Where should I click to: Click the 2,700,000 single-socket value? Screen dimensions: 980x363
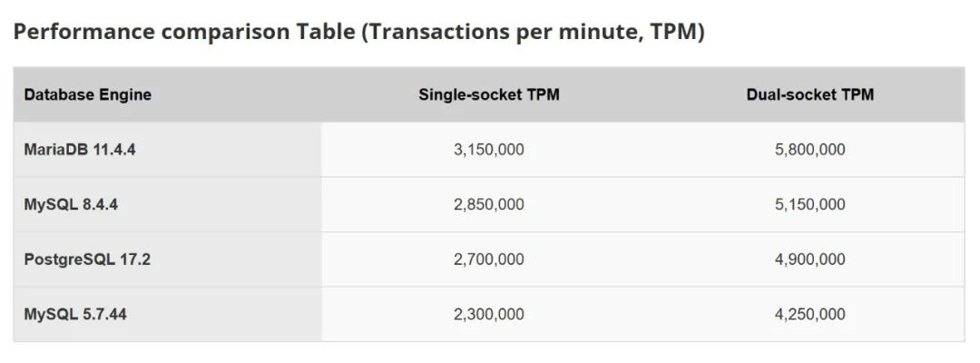click(489, 260)
